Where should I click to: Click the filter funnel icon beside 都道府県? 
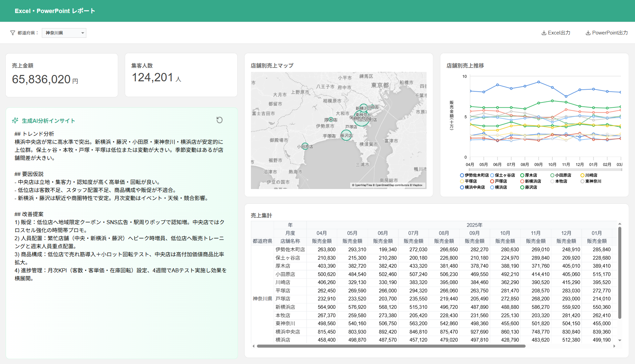point(13,33)
